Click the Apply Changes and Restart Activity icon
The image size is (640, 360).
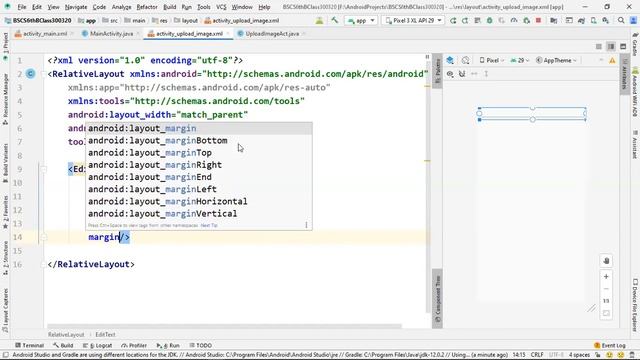[465, 20]
